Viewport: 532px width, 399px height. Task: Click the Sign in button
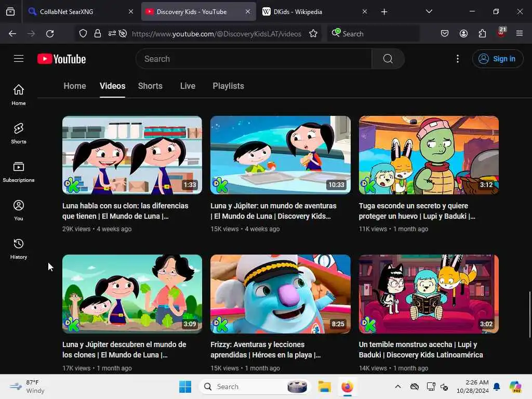click(497, 59)
